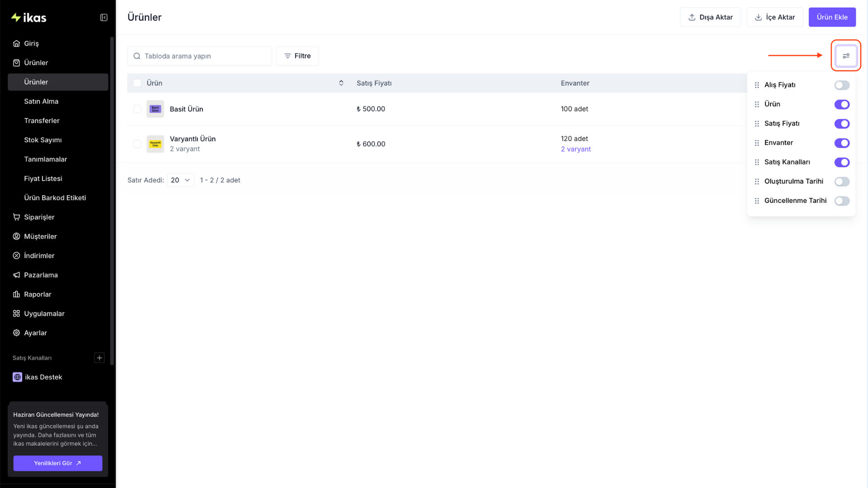Check select-all checkbox in table header
The height and width of the screenshot is (488, 868).
coord(137,83)
